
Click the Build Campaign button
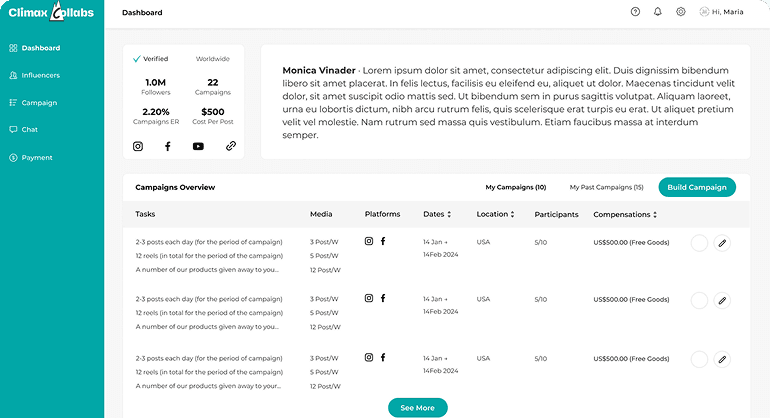coord(697,187)
